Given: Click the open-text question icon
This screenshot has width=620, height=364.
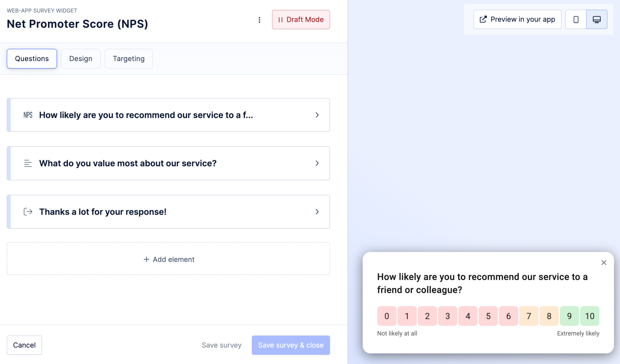Looking at the screenshot, I should (28, 163).
